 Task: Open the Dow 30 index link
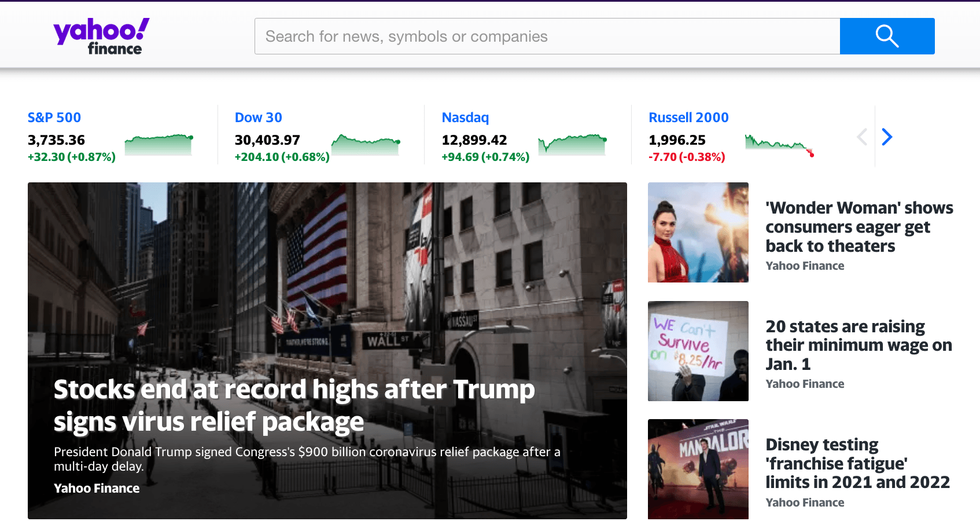pos(258,118)
